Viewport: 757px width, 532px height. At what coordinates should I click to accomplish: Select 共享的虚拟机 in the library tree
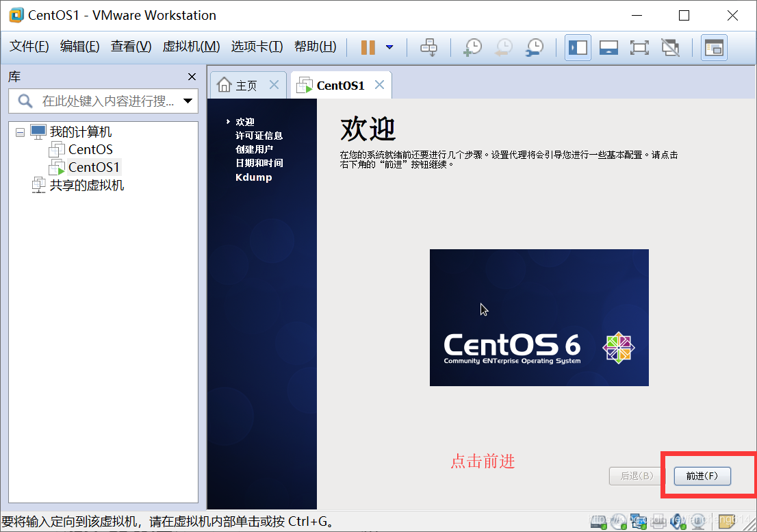pos(87,186)
